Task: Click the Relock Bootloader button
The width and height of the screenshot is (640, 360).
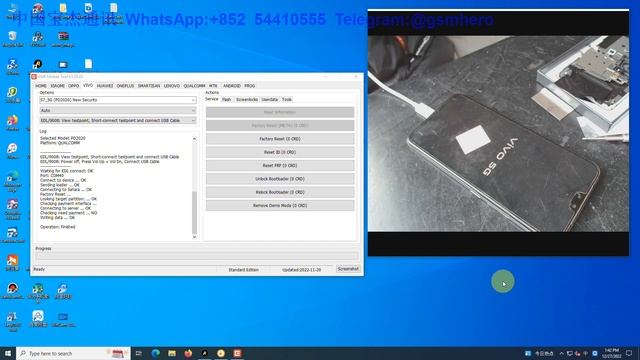Action: [280, 192]
